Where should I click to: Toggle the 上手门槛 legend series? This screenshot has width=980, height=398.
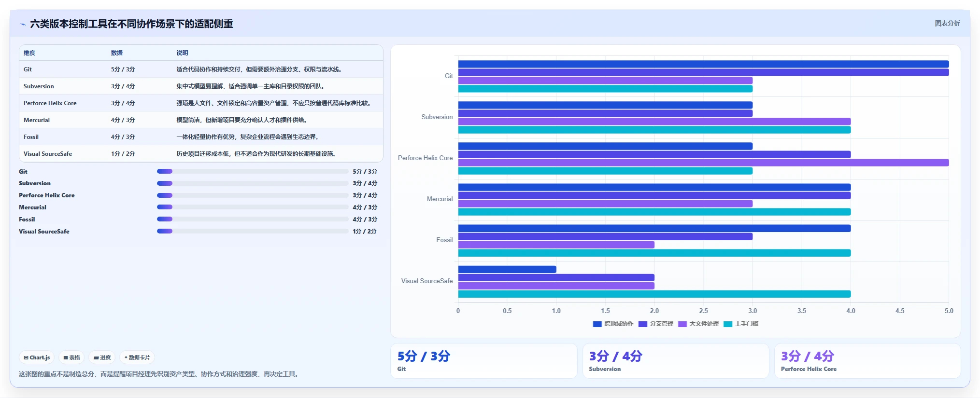point(741,324)
